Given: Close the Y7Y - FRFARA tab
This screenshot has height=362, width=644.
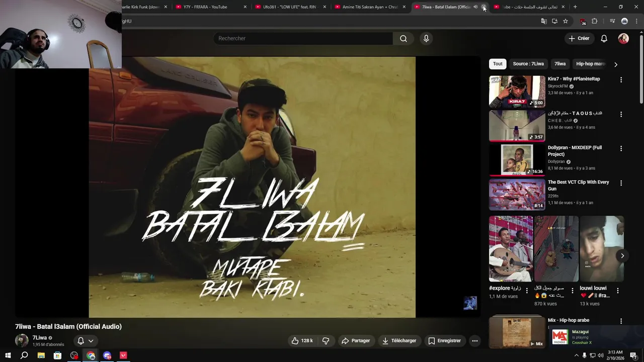Looking at the screenshot, I should 245,7.
